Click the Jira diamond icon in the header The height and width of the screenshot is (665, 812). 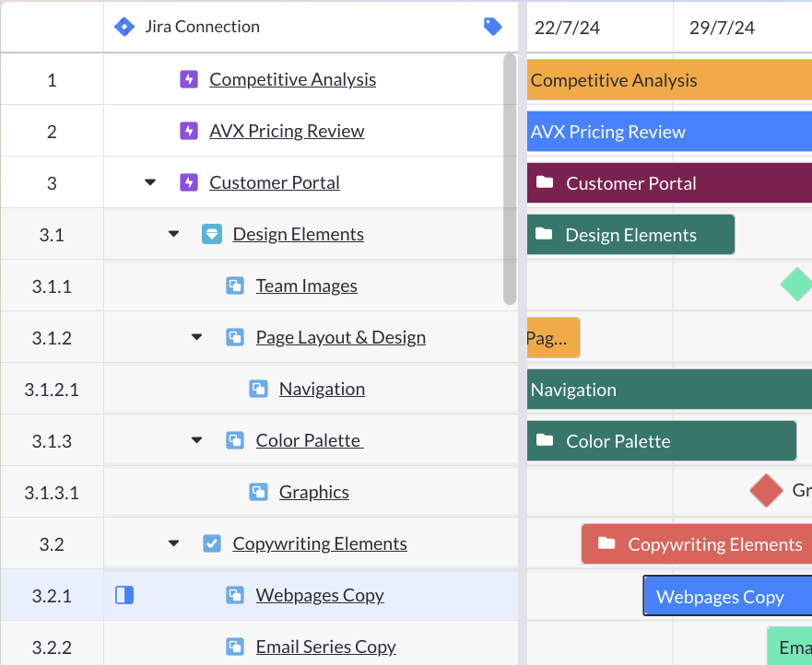(x=124, y=27)
